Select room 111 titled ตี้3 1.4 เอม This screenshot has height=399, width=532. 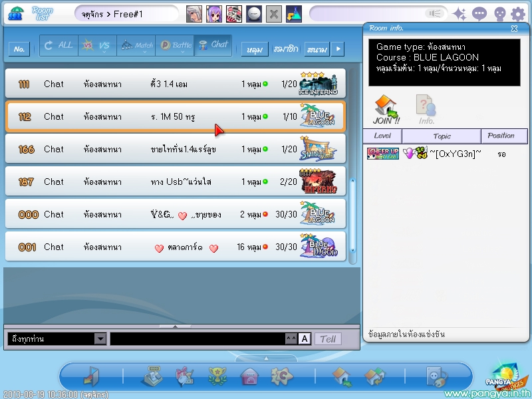coord(176,84)
